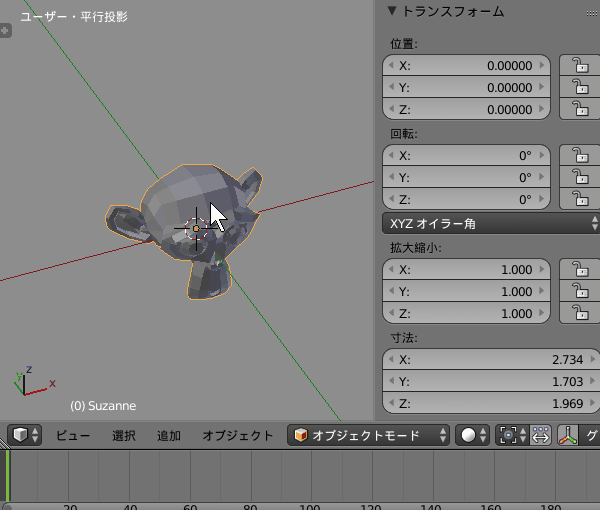
Task: Increase location X with right arrow
Action: point(542,65)
